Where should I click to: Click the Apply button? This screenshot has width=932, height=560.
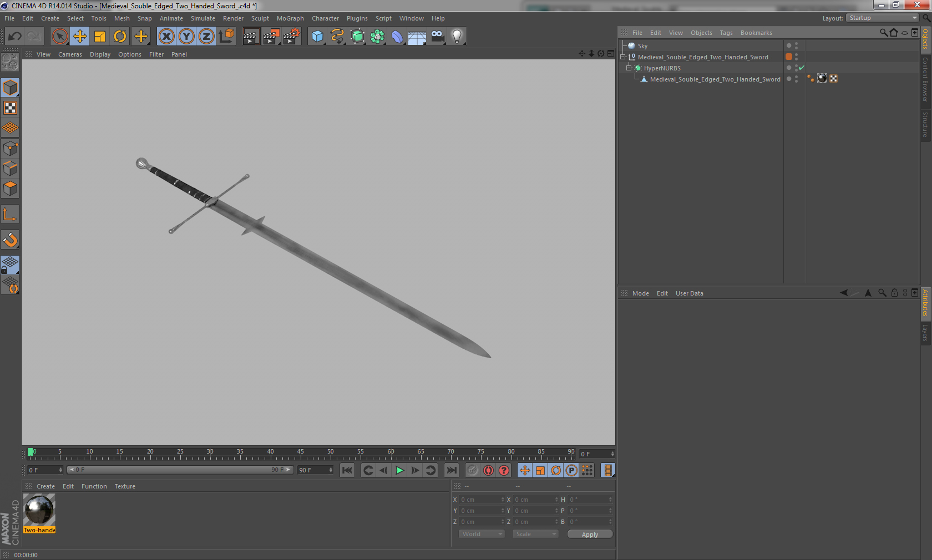pyautogui.click(x=590, y=534)
